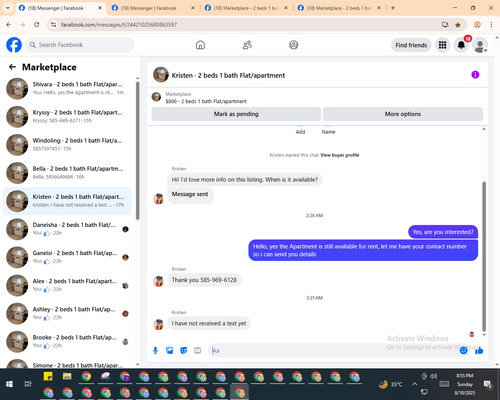Open the tab search dropdown arrow
Image resolution: width=500 pixels, height=400 pixels.
(8, 8)
